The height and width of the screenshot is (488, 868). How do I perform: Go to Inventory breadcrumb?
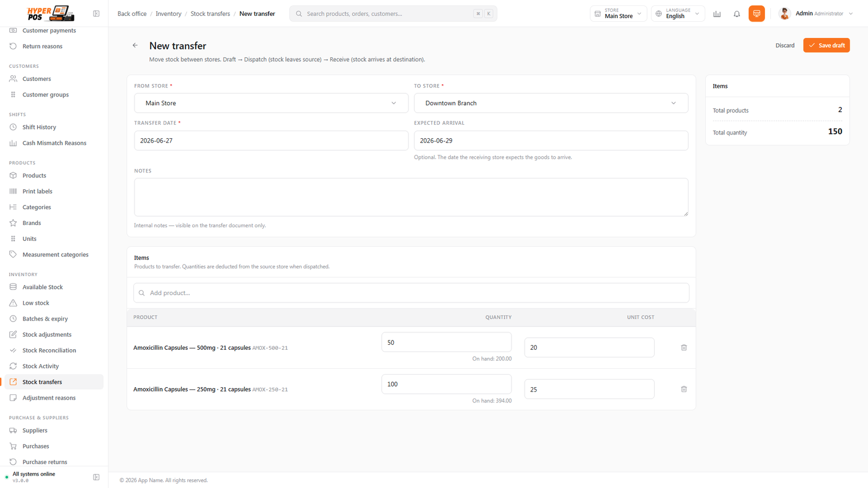click(x=168, y=14)
